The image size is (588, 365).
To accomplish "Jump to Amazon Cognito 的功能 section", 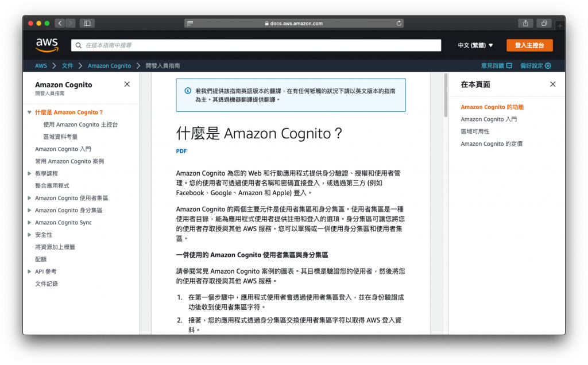I will [x=492, y=107].
